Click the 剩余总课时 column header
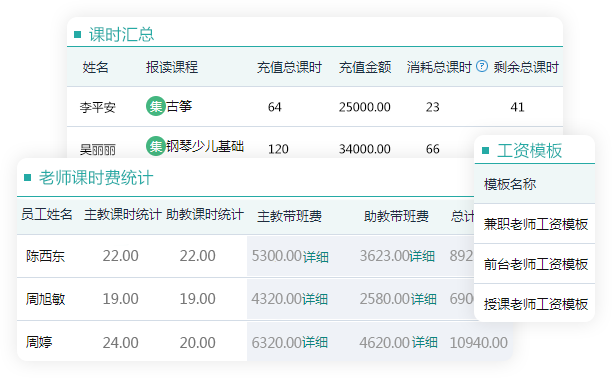Image resolution: width=612 pixels, height=378 pixels. 526,67
